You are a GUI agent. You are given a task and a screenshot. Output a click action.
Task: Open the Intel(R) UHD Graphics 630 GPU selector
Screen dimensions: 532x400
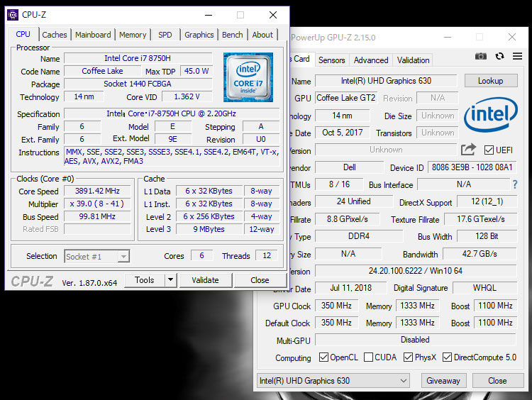point(333,381)
